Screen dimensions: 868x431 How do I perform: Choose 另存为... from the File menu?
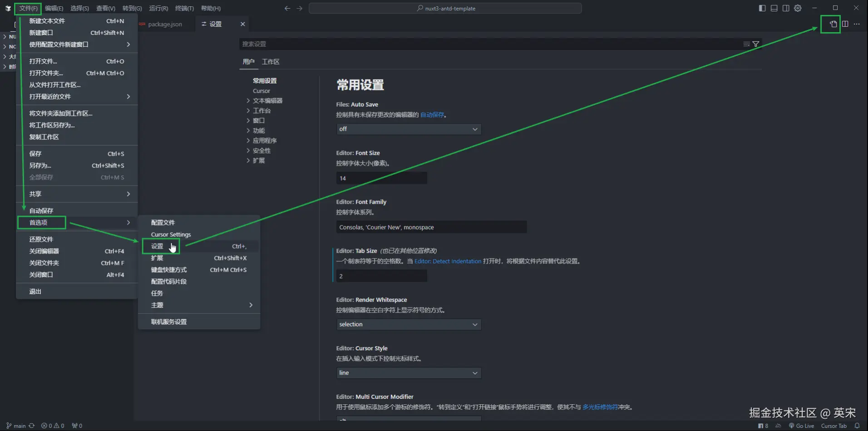click(77, 166)
